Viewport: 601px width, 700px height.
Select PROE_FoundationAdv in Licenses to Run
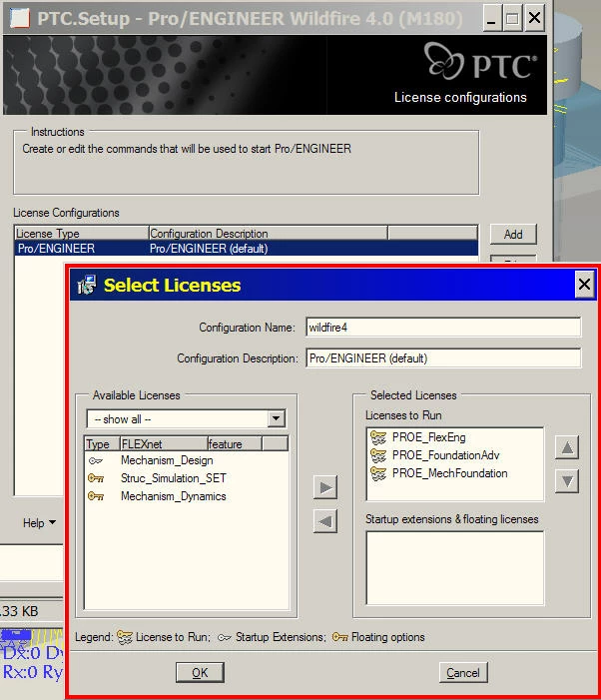click(445, 455)
